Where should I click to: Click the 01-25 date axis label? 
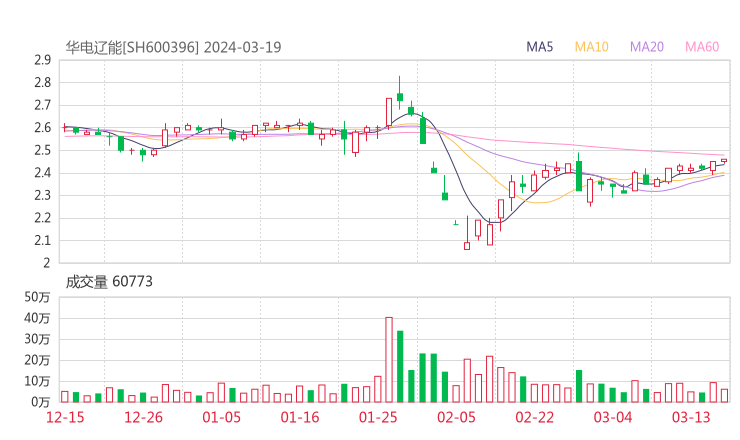(378, 417)
